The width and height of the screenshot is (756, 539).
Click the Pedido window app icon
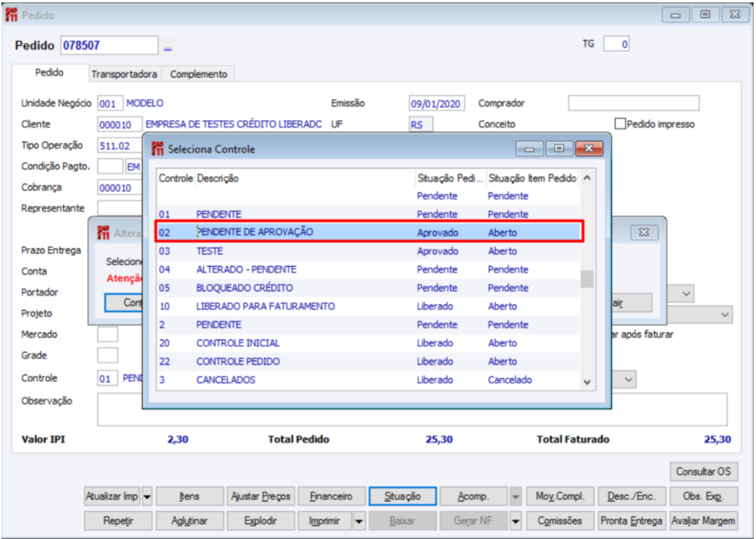pos(12,15)
